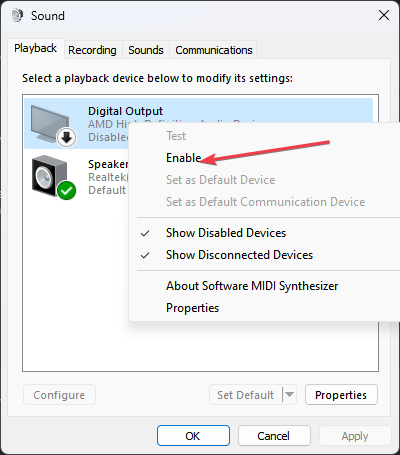Click the disabled down-arrow badge
Screen dimensions: 400x455
pyautogui.click(x=67, y=137)
